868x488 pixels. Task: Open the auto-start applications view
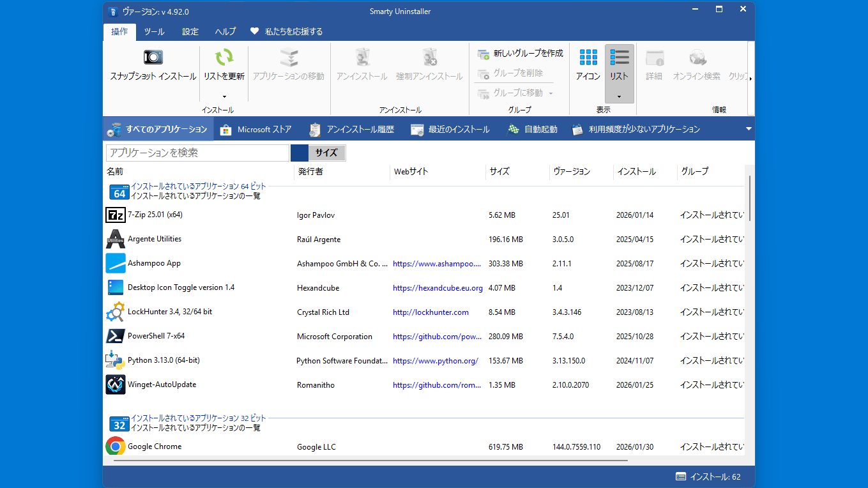[533, 130]
